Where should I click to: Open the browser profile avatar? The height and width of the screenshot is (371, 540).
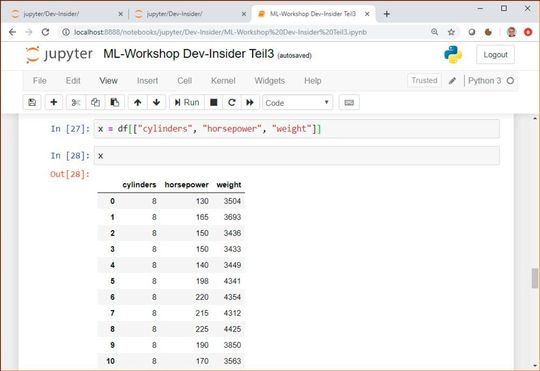[x=511, y=32]
